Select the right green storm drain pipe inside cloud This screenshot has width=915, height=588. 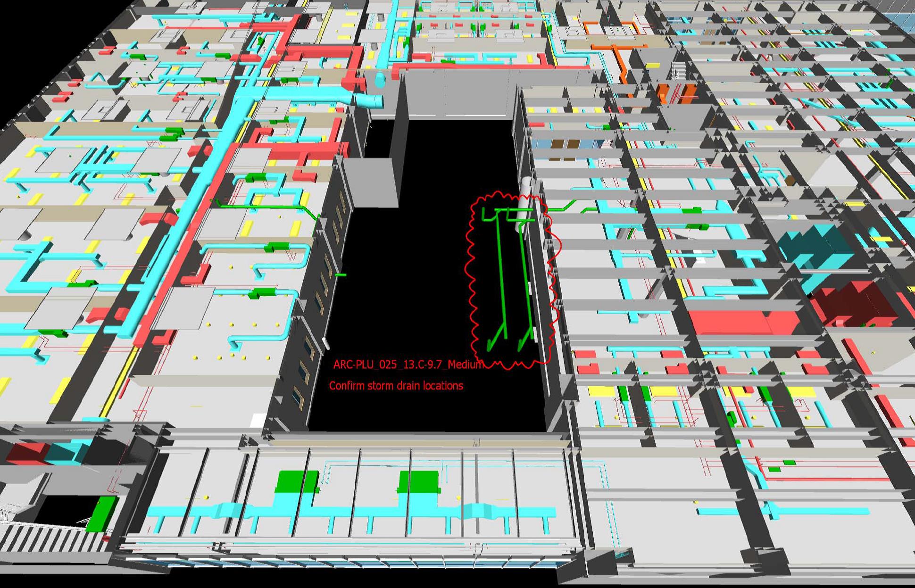click(526, 283)
